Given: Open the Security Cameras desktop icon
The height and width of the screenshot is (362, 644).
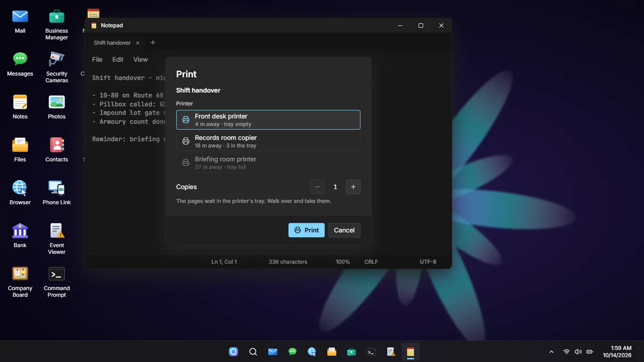Looking at the screenshot, I should [x=57, y=67].
